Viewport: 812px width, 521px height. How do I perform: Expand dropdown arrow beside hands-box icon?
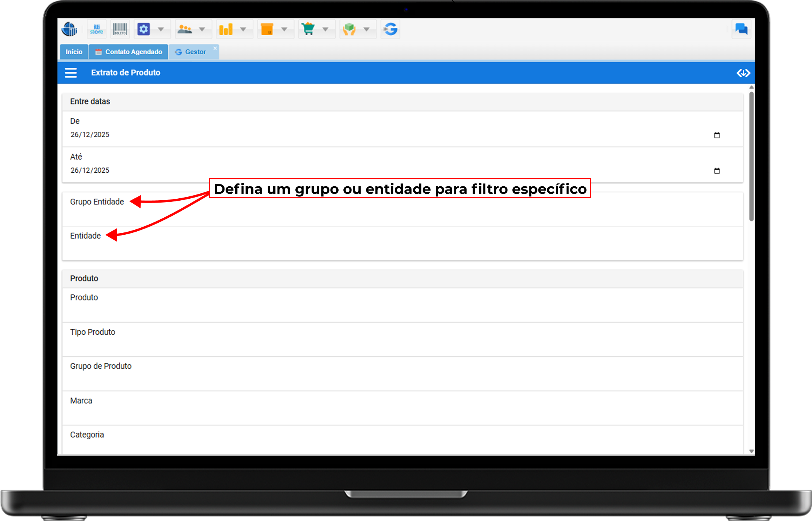point(366,29)
